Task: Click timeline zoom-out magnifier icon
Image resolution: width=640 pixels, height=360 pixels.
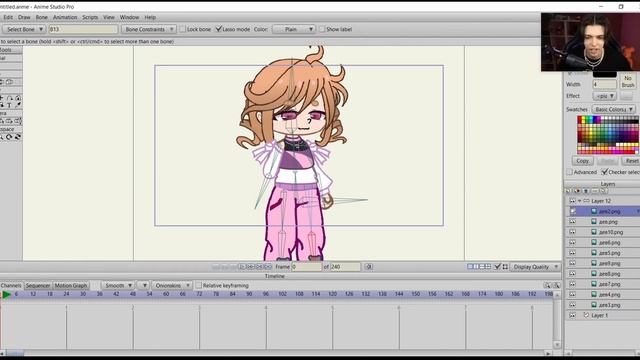Action: click(x=556, y=285)
